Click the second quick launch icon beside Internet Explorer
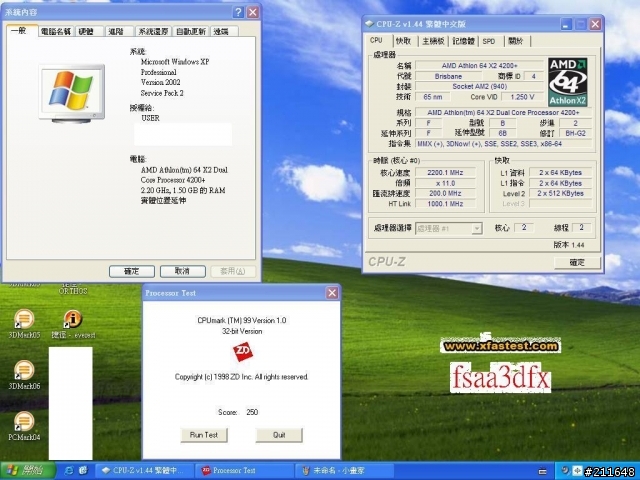The width and height of the screenshot is (640, 480). pos(83,471)
